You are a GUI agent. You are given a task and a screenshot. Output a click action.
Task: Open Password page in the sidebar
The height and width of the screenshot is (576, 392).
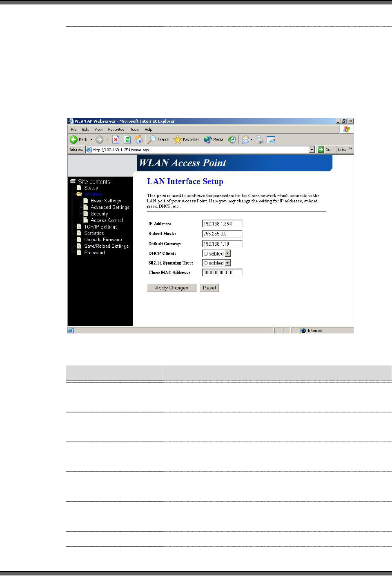coord(94,253)
